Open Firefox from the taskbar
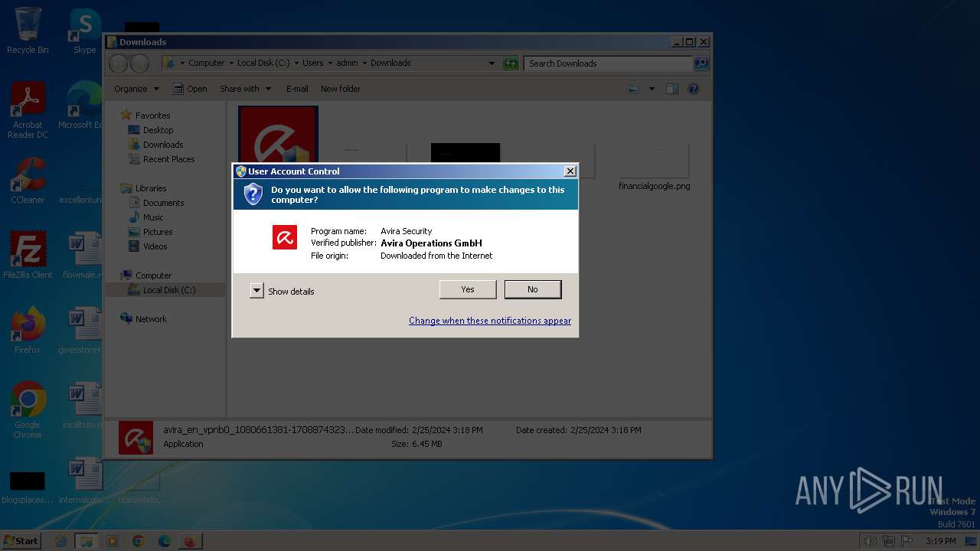This screenshot has height=551, width=980. 190,541
